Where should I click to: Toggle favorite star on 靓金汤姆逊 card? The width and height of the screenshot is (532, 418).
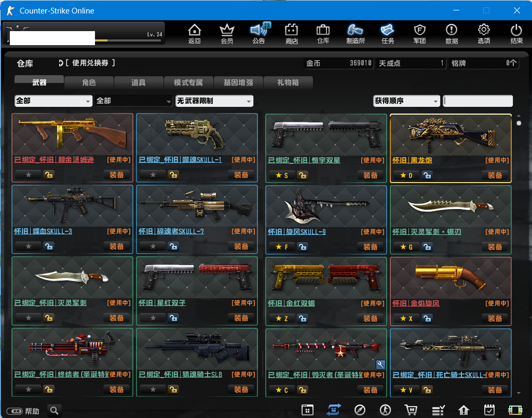[x=29, y=175]
